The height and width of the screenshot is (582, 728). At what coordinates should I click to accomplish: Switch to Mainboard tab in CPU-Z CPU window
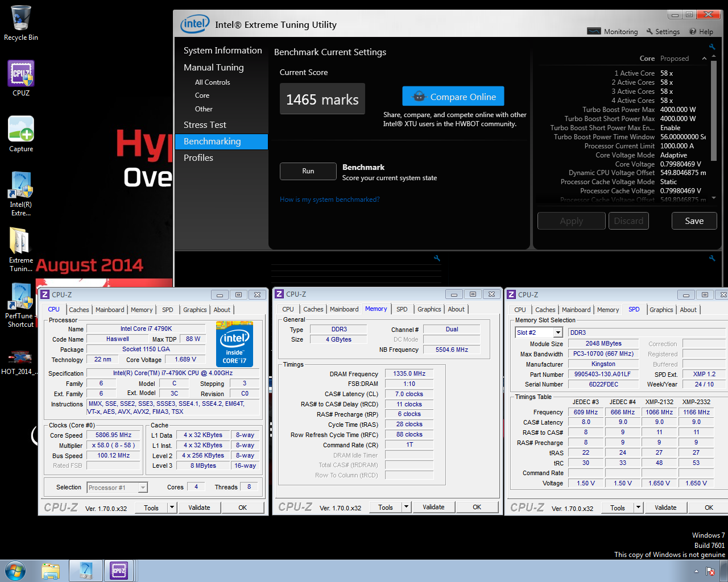[110, 310]
